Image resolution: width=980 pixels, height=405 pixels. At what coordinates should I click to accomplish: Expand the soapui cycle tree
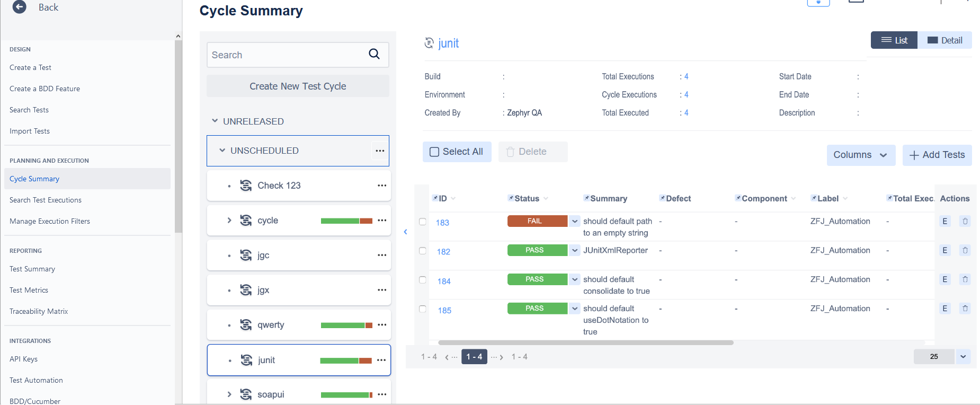pos(229,394)
